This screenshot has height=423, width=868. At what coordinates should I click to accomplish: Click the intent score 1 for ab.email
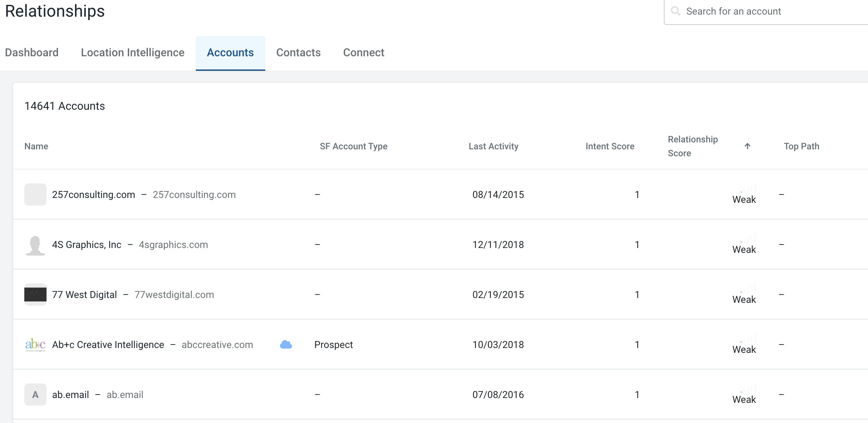[637, 395]
